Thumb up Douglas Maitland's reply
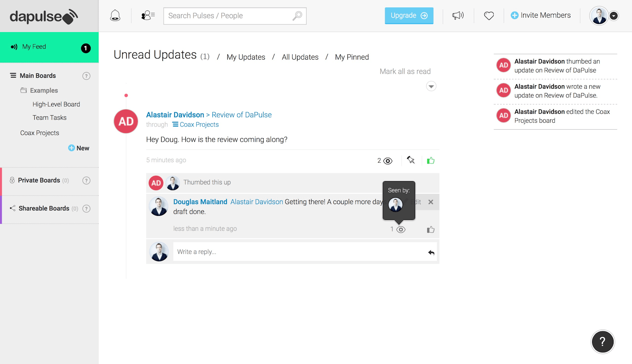 [431, 230]
